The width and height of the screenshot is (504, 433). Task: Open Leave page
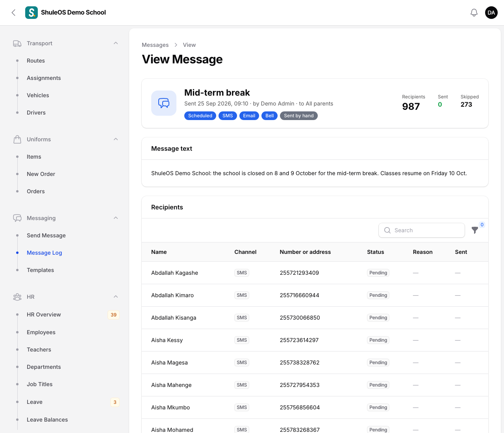pos(35,402)
